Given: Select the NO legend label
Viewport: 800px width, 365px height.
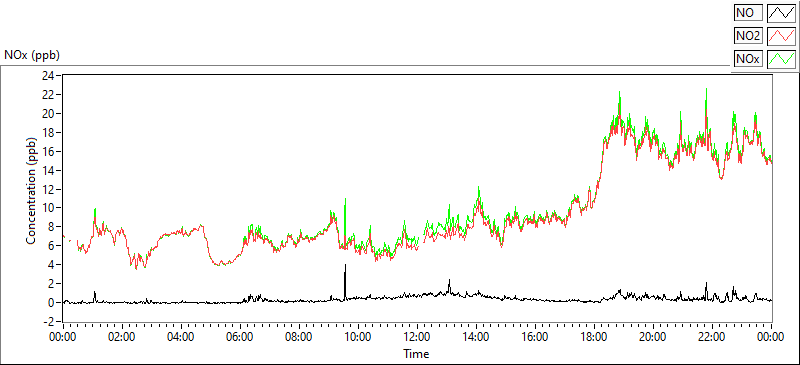Looking at the screenshot, I should [748, 12].
